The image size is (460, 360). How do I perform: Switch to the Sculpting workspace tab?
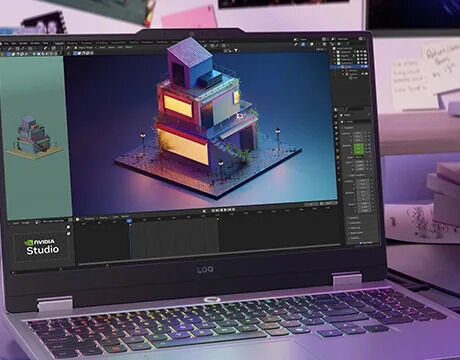tap(86, 43)
